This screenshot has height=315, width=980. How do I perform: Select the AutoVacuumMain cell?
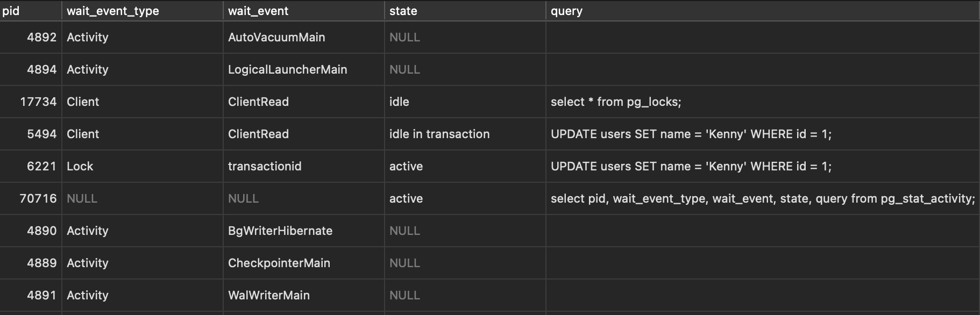click(x=276, y=37)
